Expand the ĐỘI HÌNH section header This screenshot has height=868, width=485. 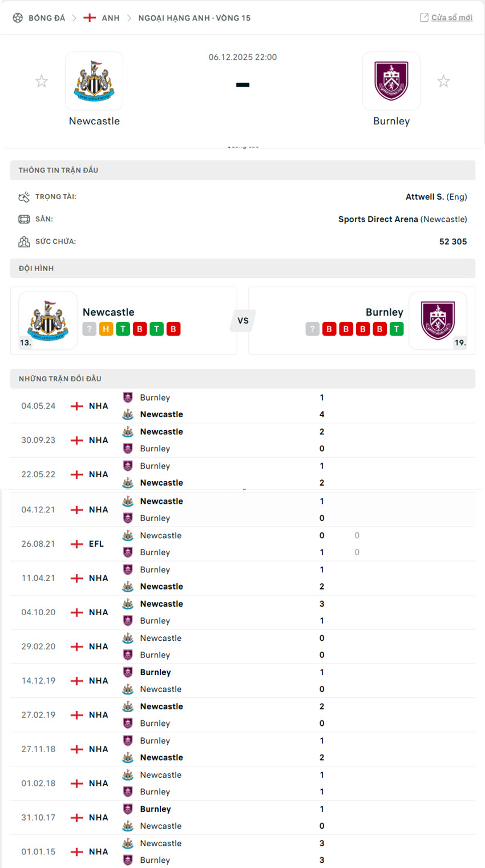click(x=242, y=268)
